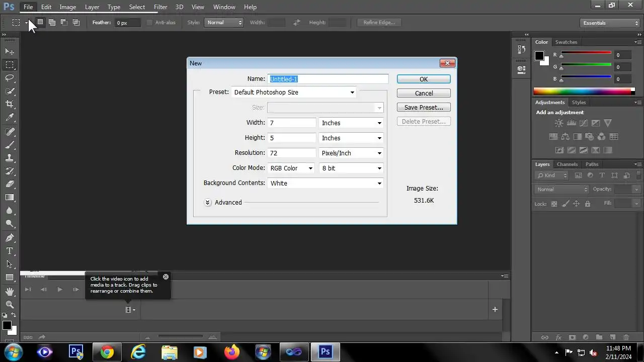
Task: Open the Image menu
Action: 68,7
